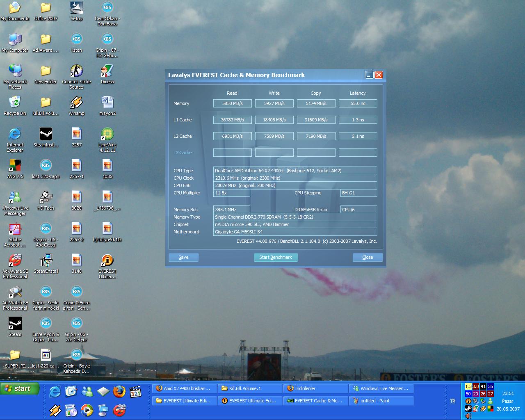Select the Memory Latency value 55.0 ns
The image size is (525, 420).
(358, 103)
